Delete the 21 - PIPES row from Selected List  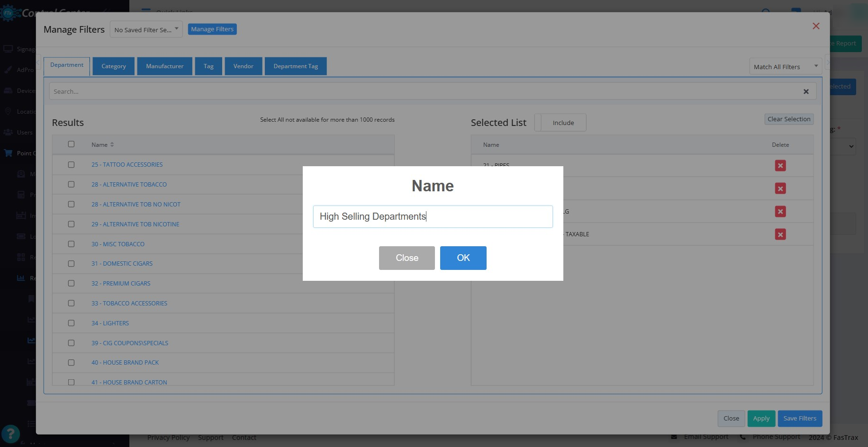pos(780,166)
